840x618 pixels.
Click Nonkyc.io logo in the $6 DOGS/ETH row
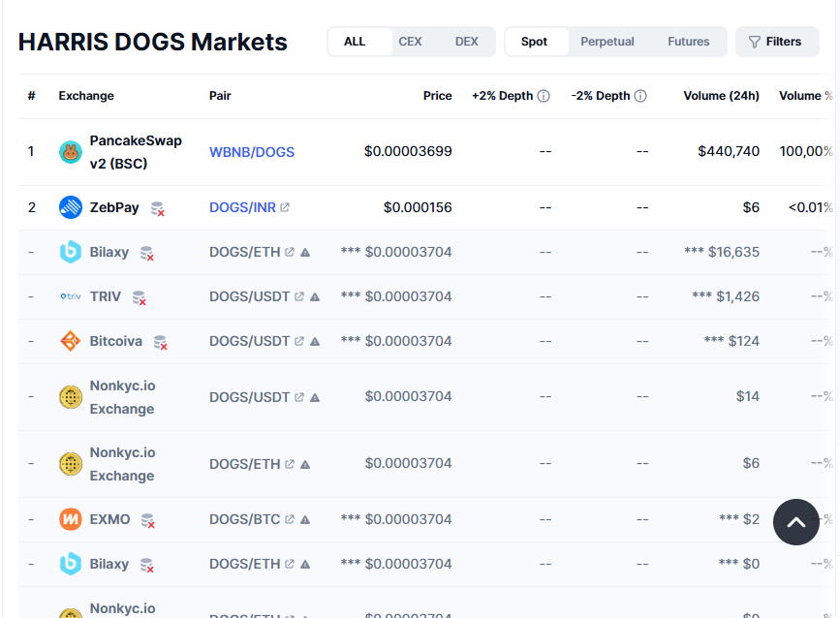tap(70, 464)
